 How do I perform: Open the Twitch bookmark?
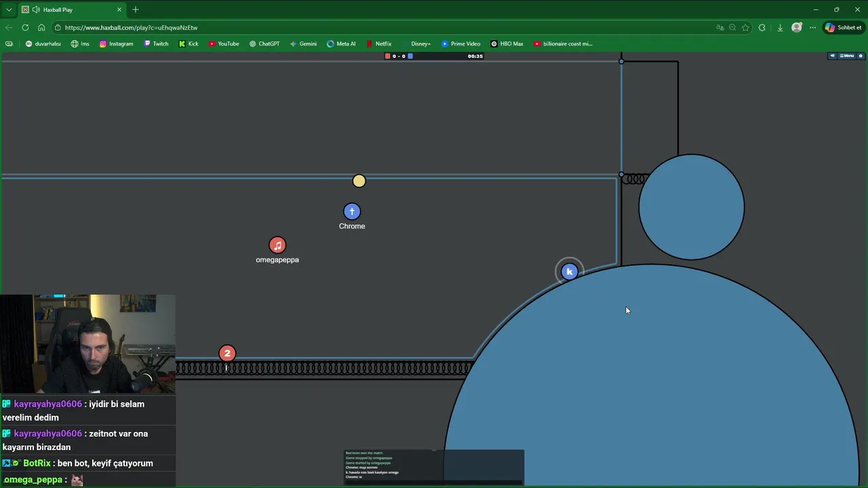coord(156,43)
